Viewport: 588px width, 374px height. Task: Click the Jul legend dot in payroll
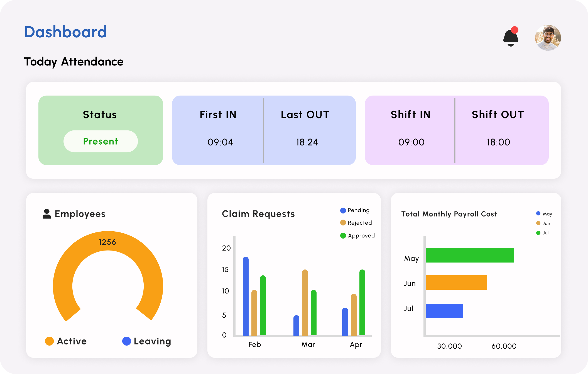tap(538, 233)
